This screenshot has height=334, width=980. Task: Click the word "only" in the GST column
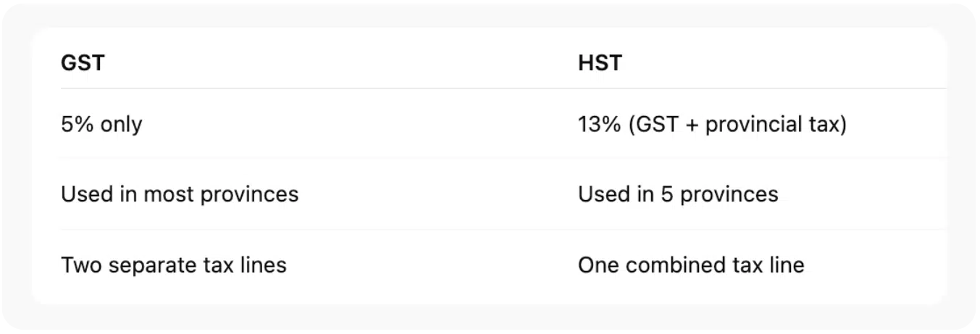pyautogui.click(x=121, y=125)
